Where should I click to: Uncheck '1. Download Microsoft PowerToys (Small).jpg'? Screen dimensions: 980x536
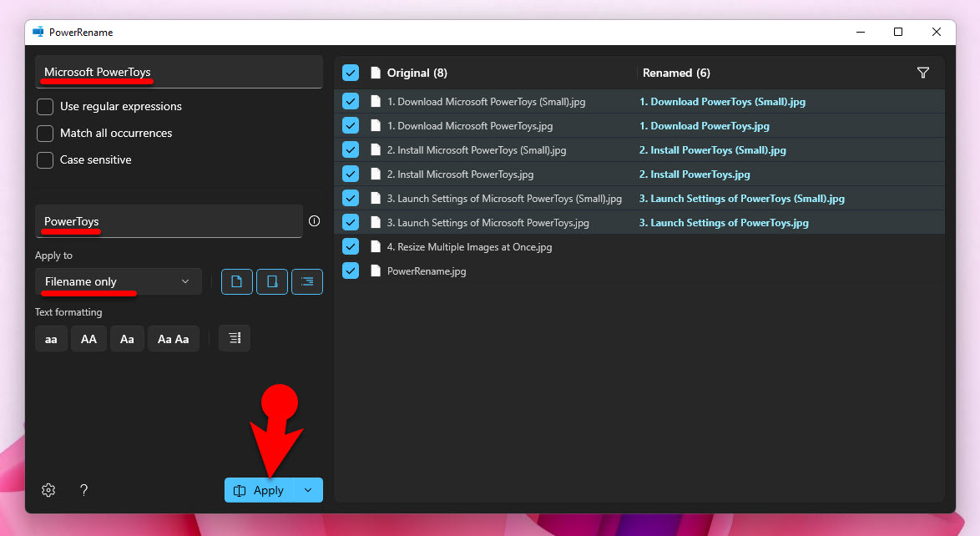pyautogui.click(x=351, y=101)
